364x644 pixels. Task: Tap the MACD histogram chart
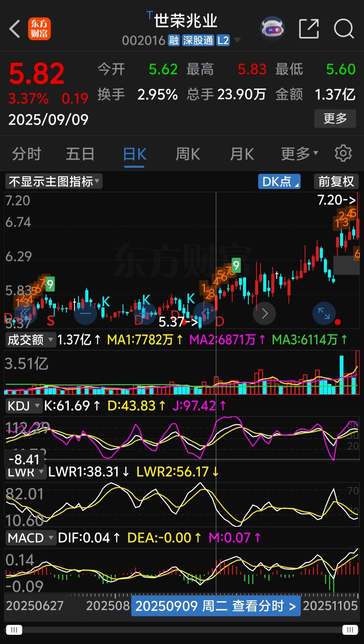[182, 571]
